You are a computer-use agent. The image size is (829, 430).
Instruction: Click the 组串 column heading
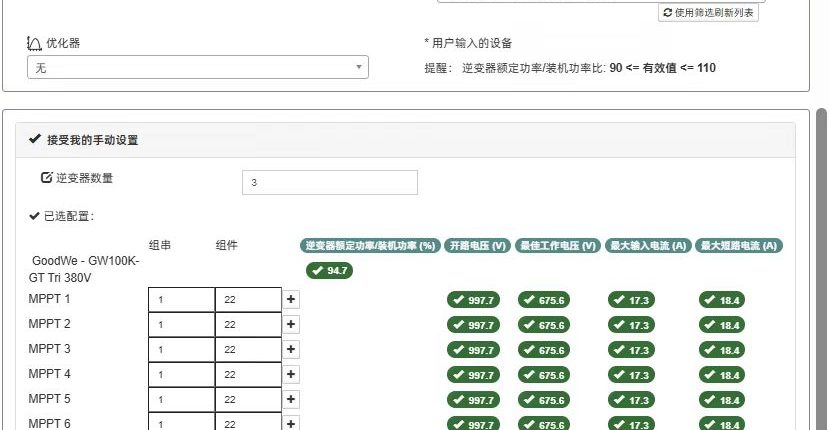[160, 245]
